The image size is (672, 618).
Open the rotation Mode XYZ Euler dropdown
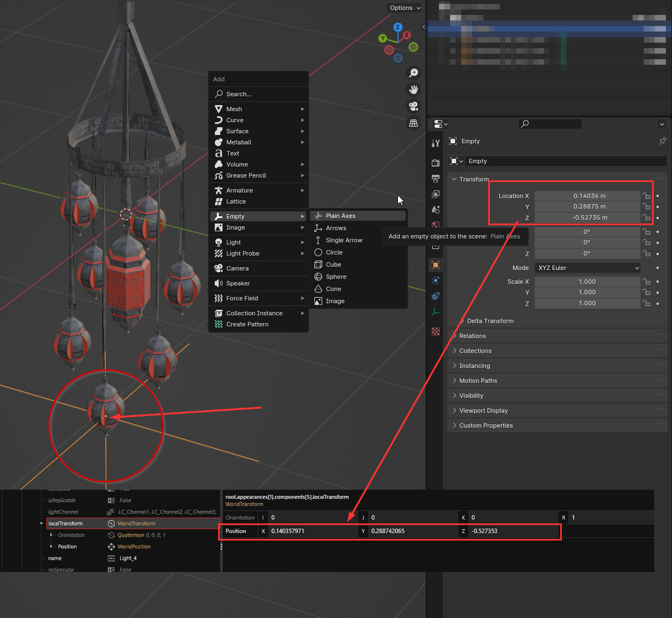(587, 268)
